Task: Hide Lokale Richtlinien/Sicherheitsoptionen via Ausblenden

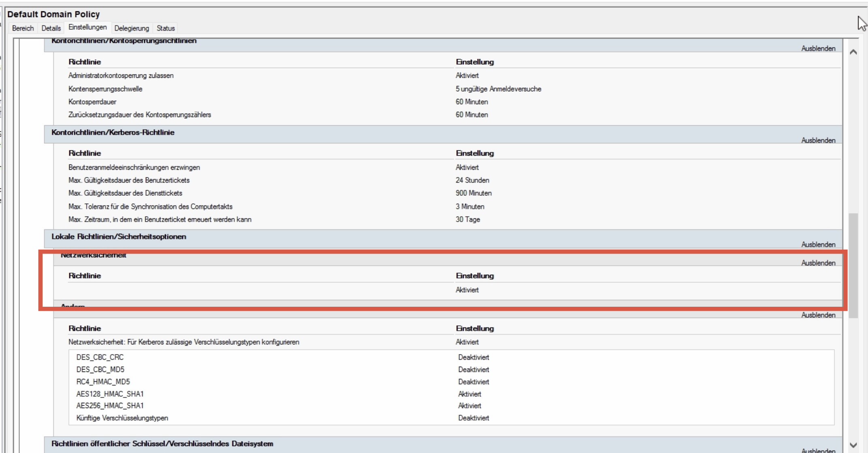Action: pyautogui.click(x=818, y=245)
